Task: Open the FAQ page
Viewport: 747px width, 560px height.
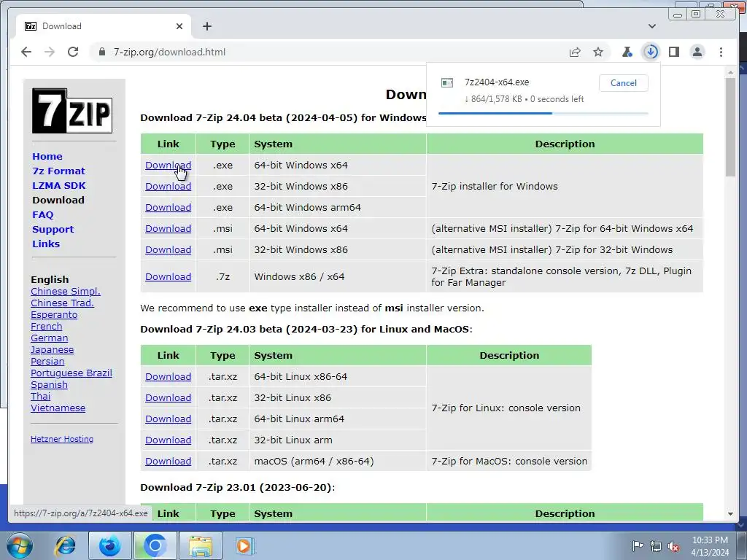Action: [x=43, y=215]
